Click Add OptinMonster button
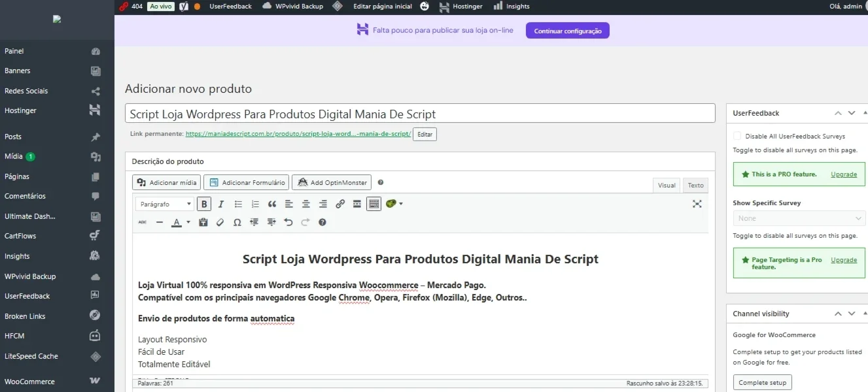The width and height of the screenshot is (868, 392). 332,182
